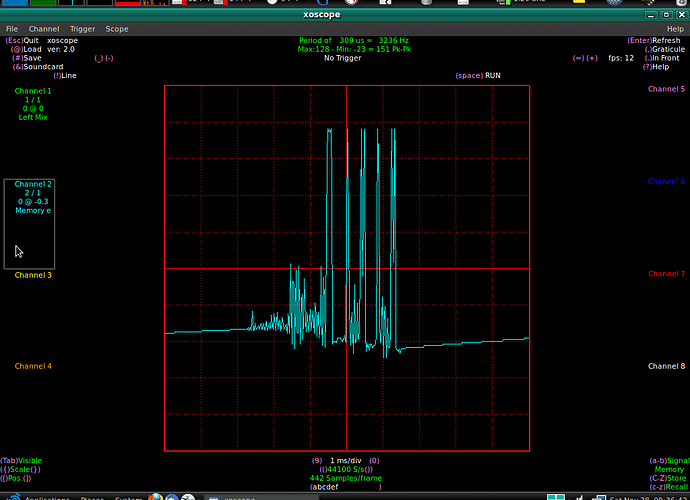690x500 pixels.
Task: Click the (-) control near Save
Action: pos(109,58)
